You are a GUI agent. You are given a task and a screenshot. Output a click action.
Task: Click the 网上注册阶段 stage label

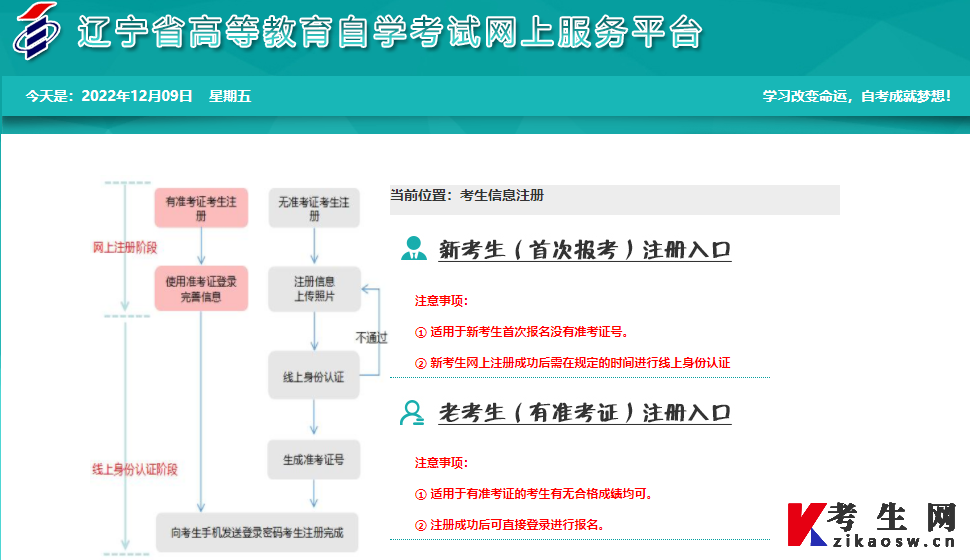pos(125,248)
